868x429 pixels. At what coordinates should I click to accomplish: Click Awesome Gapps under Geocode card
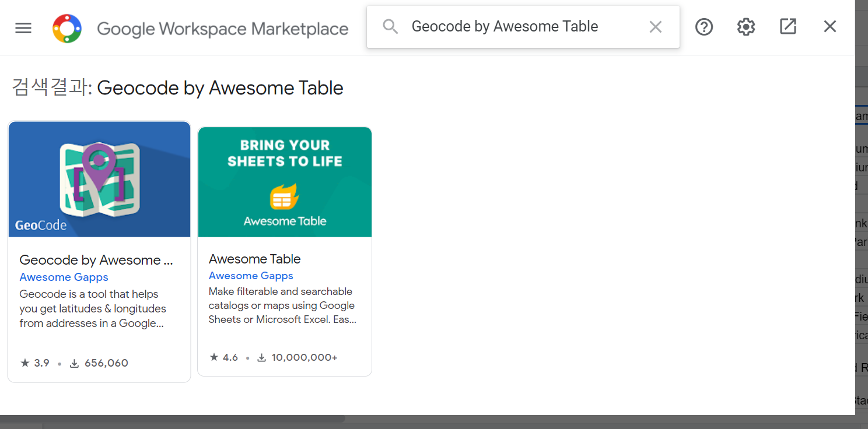(64, 277)
